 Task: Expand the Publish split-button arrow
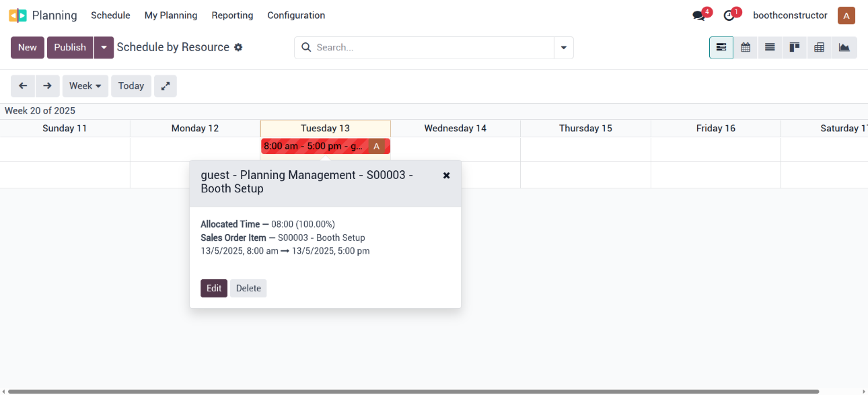(x=104, y=48)
